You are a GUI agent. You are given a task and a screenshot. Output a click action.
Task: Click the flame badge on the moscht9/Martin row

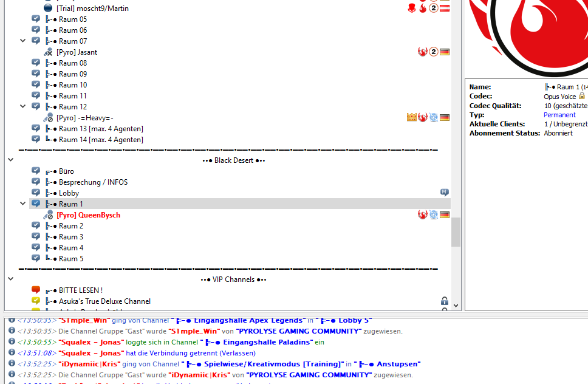[x=423, y=8]
